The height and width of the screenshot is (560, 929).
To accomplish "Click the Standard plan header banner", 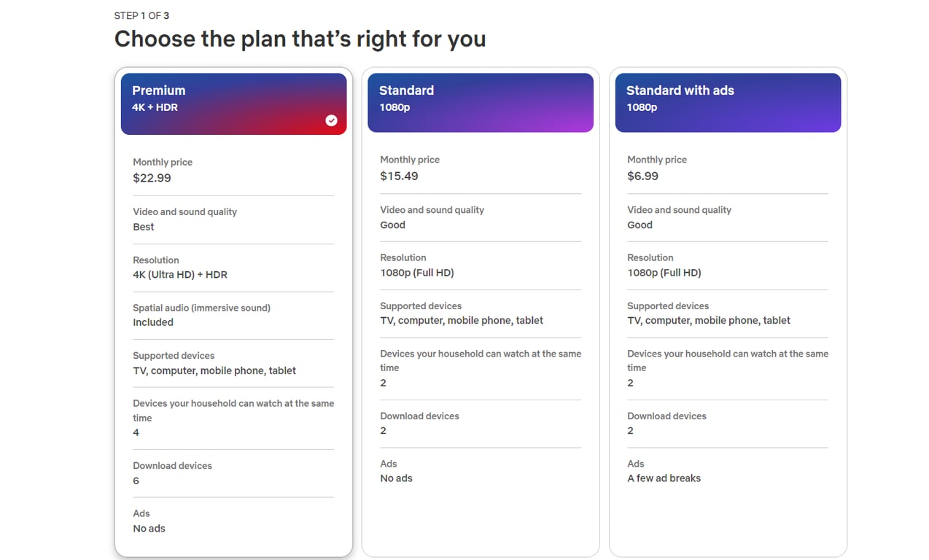I will coord(481,101).
